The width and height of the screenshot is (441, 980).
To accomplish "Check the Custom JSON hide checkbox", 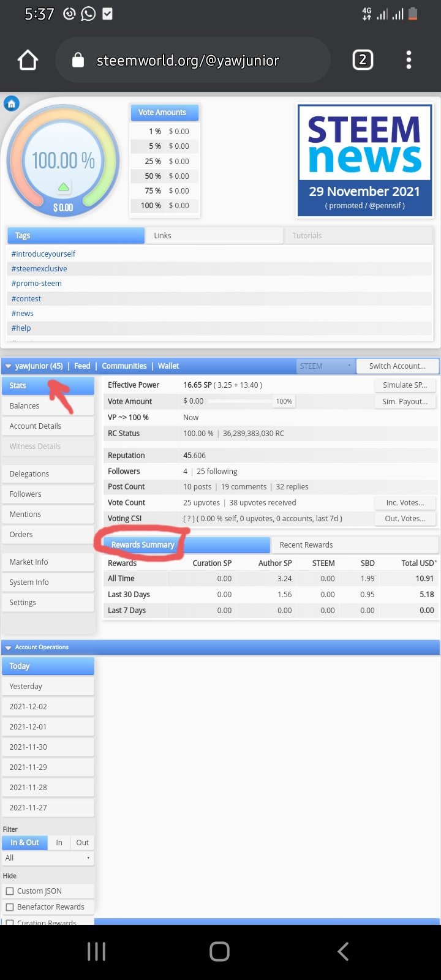I will (x=10, y=891).
